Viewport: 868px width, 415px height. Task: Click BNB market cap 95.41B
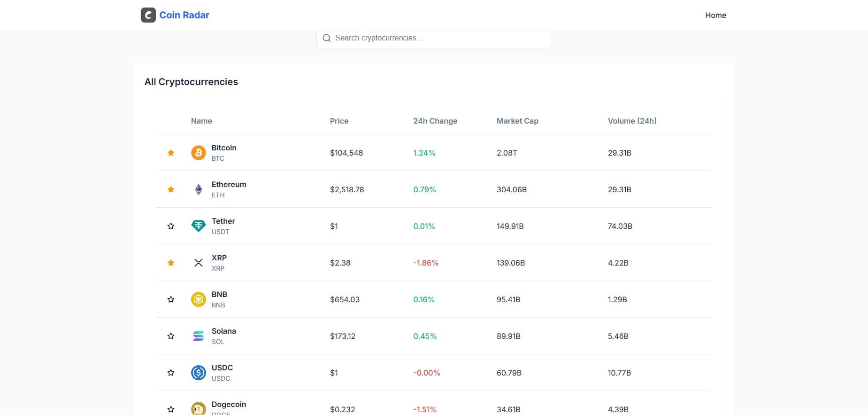[x=508, y=299]
